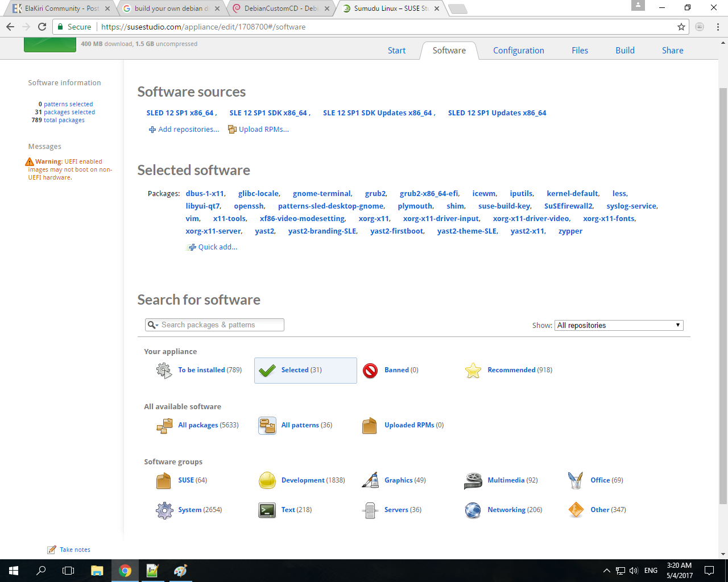Click the gnome-terminal package link
Image resolution: width=728 pixels, height=582 pixels.
coord(322,194)
